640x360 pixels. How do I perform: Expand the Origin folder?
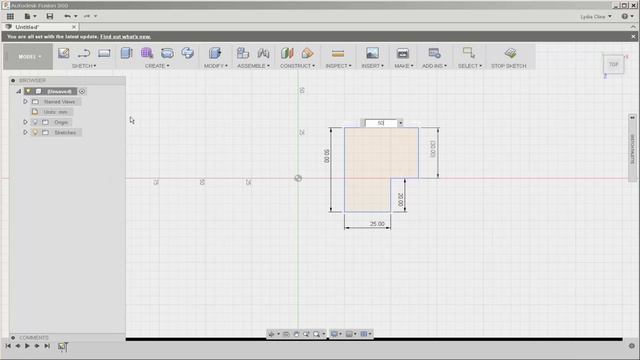coord(25,122)
